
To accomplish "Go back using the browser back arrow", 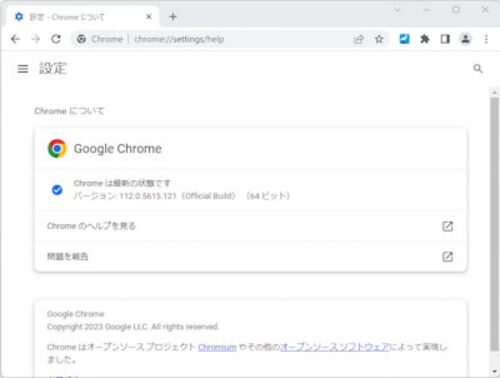I will (x=15, y=39).
